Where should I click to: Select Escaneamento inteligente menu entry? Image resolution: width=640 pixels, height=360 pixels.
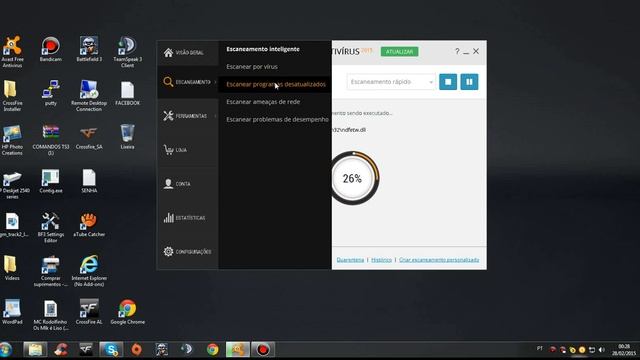263,49
